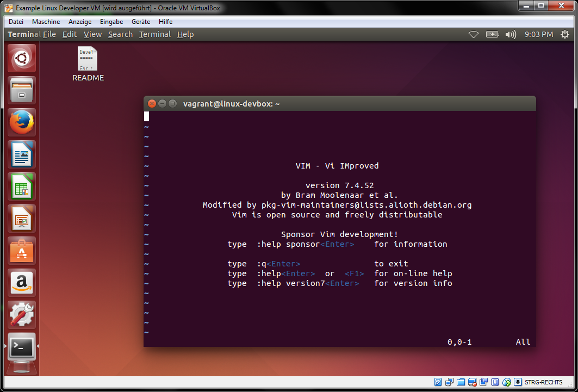This screenshot has width=578, height=392.
Task: Click the hard disk activity indicator
Action: (x=438, y=382)
